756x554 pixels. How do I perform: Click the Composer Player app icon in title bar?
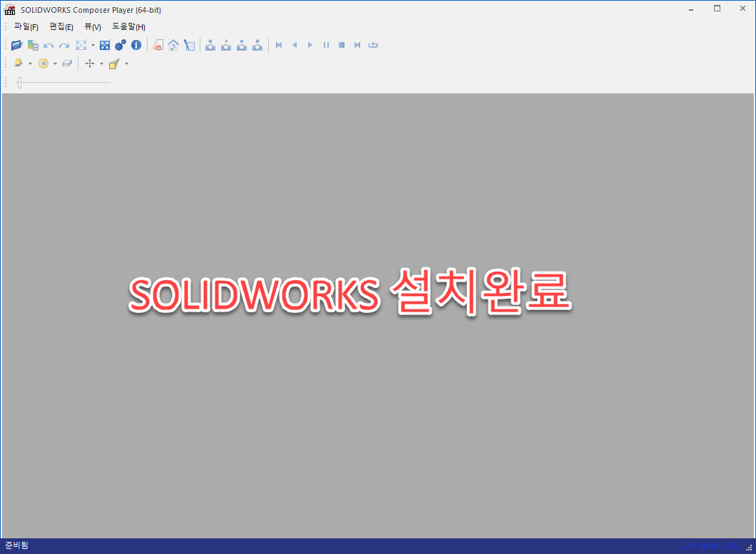(x=10, y=10)
